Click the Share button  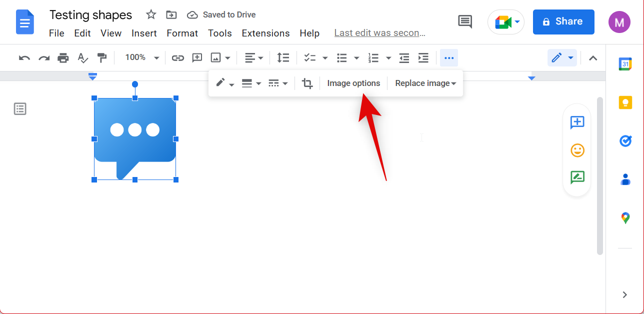563,21
